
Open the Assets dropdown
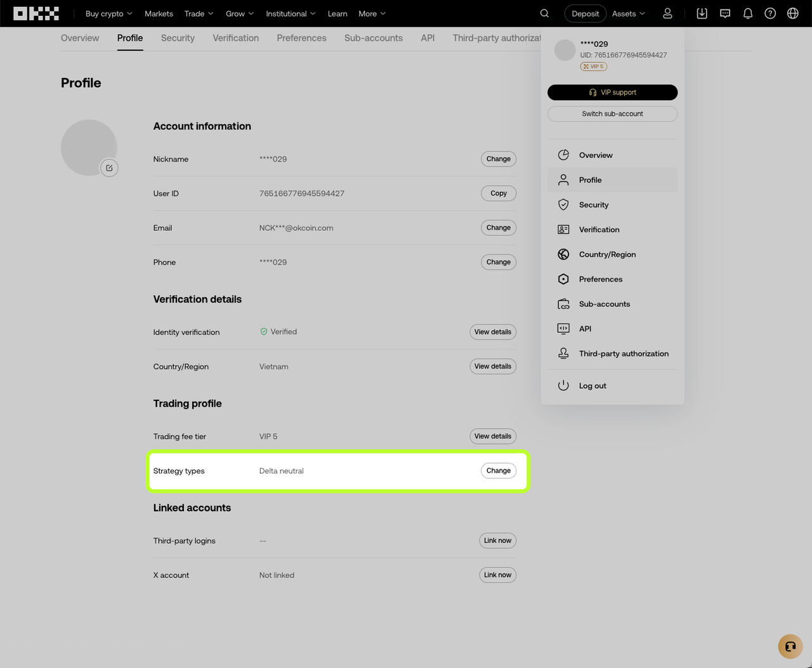[627, 13]
